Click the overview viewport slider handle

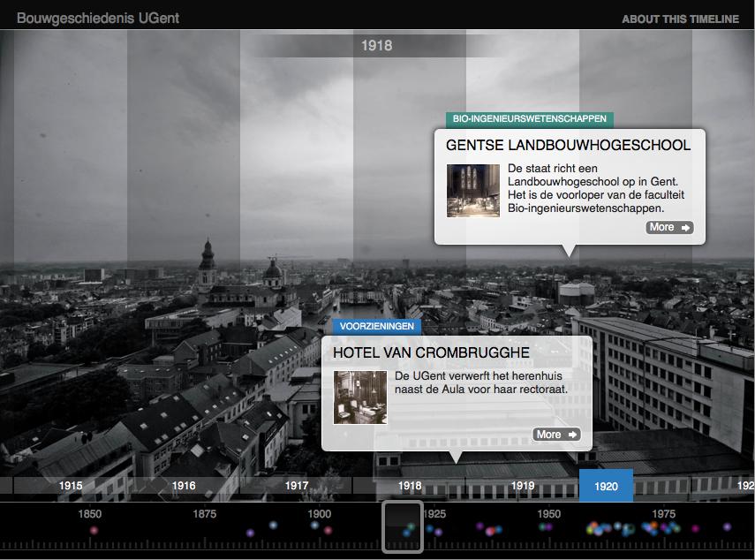click(403, 526)
